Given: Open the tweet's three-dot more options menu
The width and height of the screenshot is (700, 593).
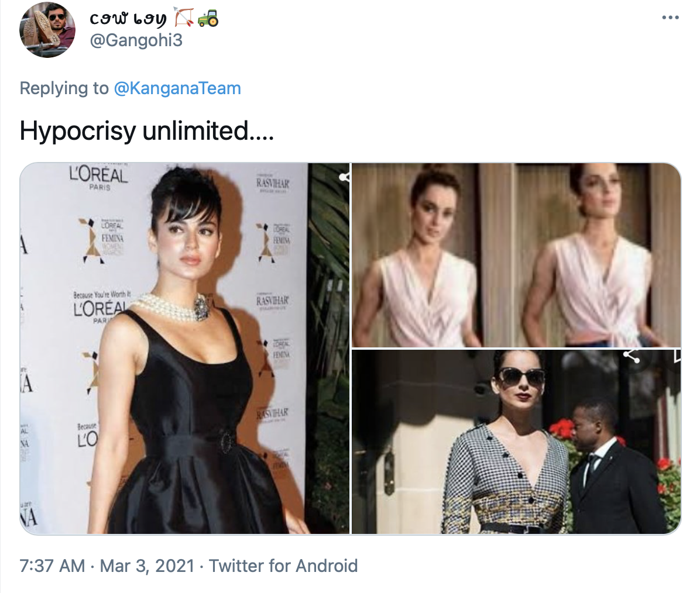Looking at the screenshot, I should coord(670,18).
